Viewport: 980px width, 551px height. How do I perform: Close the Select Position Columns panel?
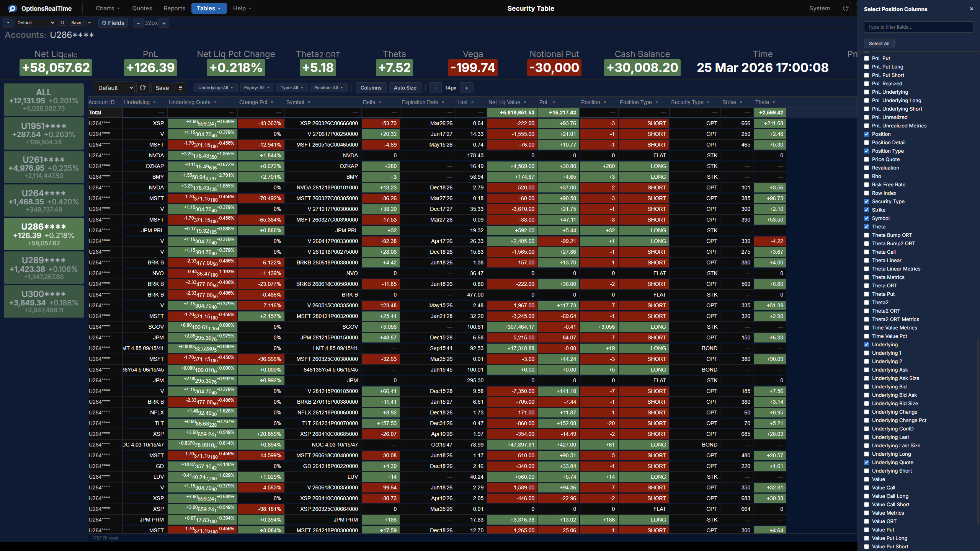tap(971, 8)
